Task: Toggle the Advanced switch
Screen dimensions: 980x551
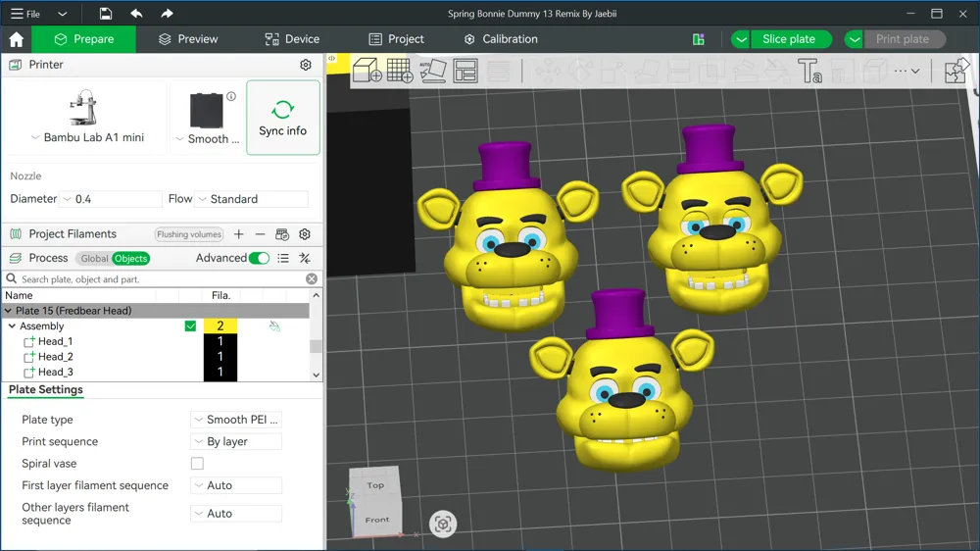Action: pyautogui.click(x=259, y=258)
